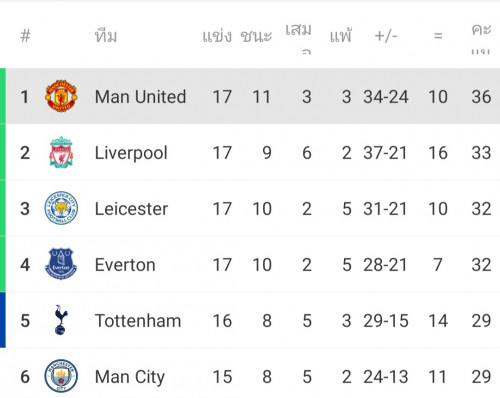
Task: Select the Leicester team name
Action: pos(131,209)
